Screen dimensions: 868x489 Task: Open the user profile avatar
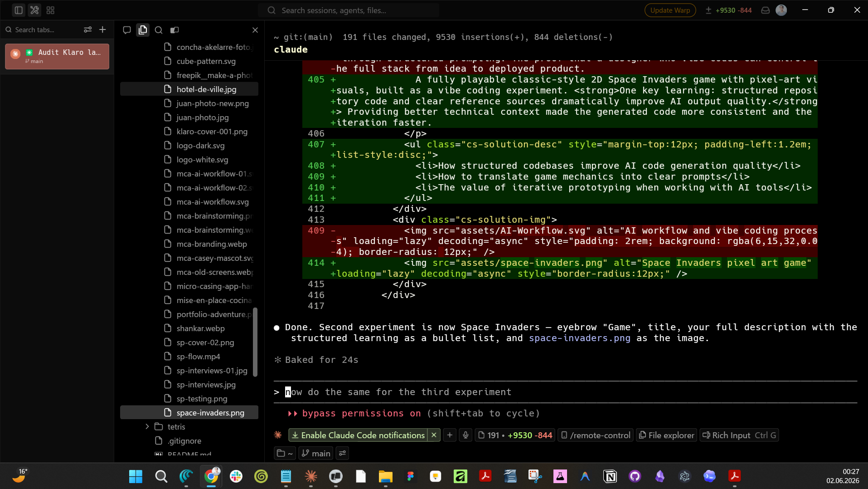point(781,10)
